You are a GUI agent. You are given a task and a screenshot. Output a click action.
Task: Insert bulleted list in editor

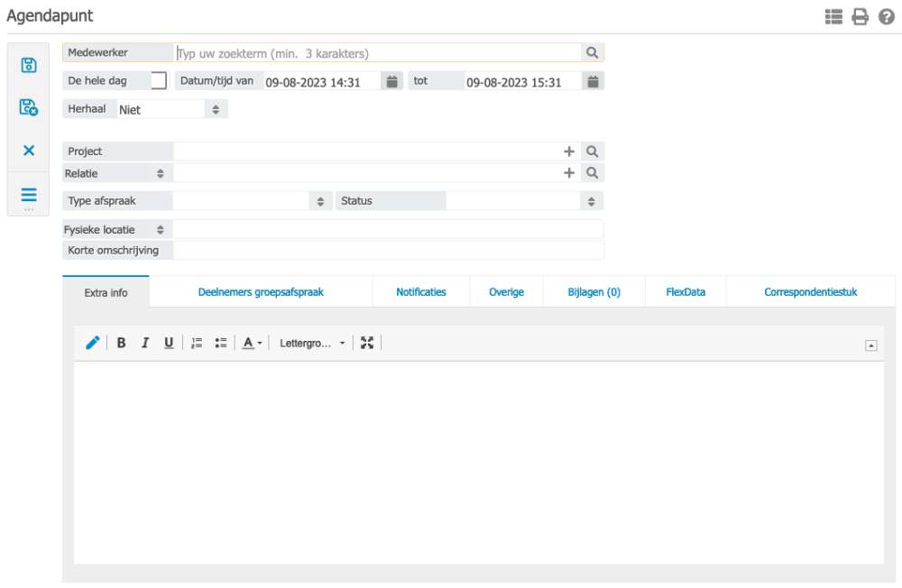click(221, 343)
